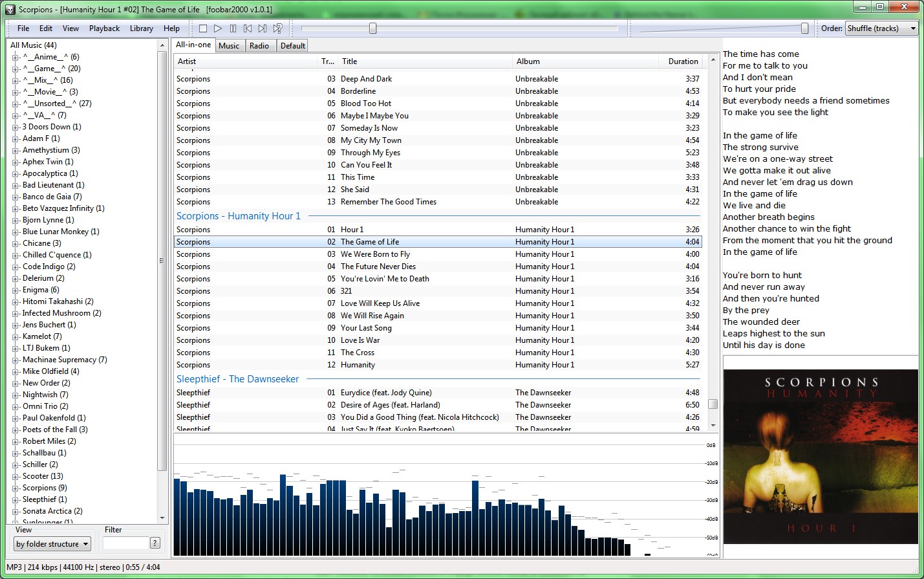Expand the Enigma library node
The height and width of the screenshot is (579, 924).
point(16,290)
